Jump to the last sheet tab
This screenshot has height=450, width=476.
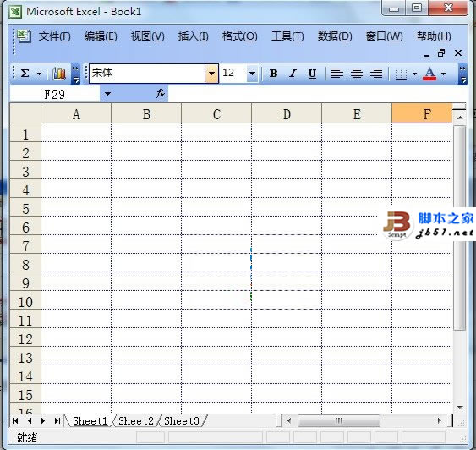pos(57,421)
